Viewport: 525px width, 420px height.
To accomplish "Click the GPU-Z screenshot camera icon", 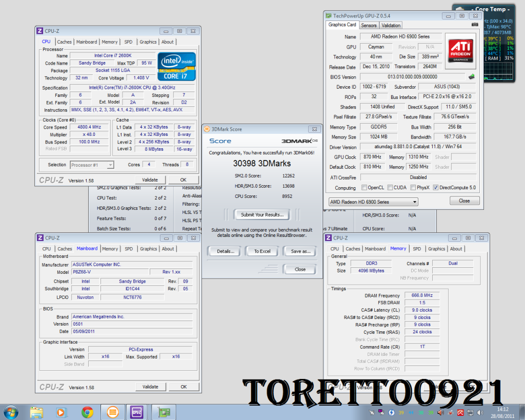I will pos(474,25).
